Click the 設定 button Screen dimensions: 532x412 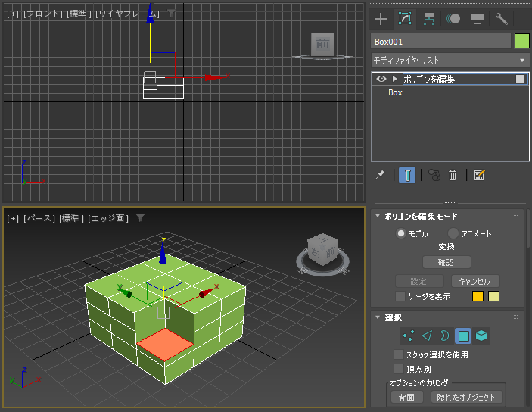(x=419, y=281)
